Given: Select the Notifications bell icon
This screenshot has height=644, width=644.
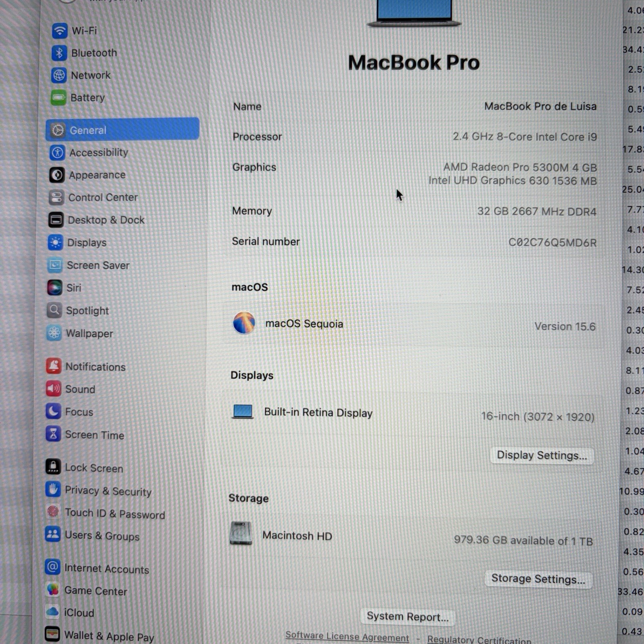Looking at the screenshot, I should click(54, 366).
